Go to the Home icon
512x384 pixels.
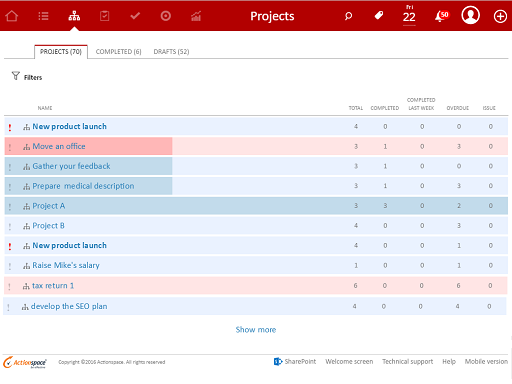pos(12,16)
